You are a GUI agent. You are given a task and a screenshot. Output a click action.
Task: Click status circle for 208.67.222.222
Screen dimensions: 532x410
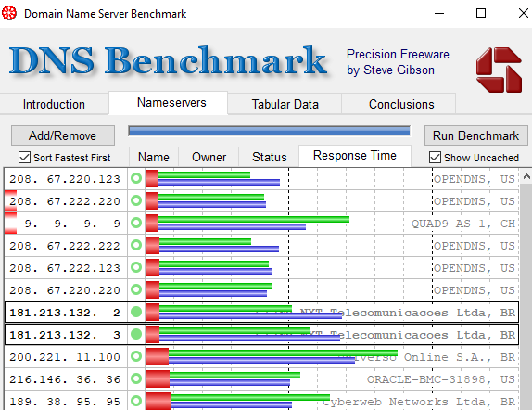tap(136, 245)
